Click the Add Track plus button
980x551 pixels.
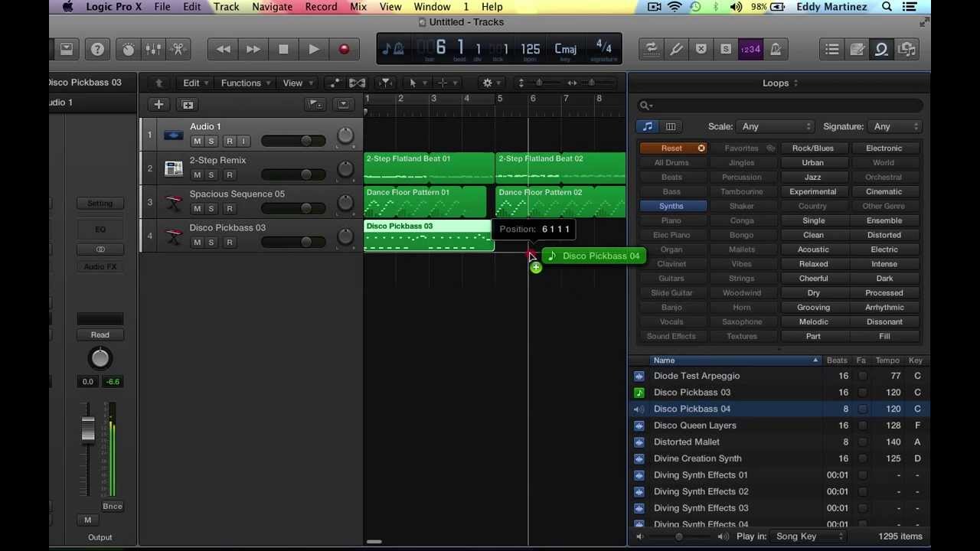click(158, 105)
